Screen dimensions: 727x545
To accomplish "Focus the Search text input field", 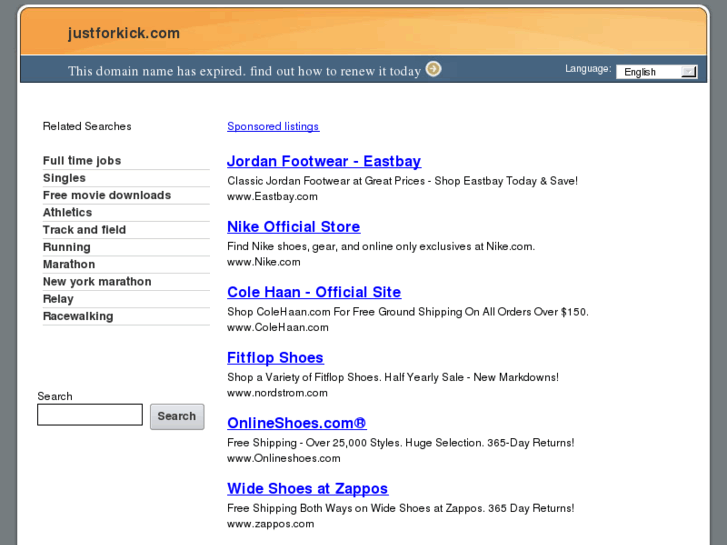I will pyautogui.click(x=90, y=414).
